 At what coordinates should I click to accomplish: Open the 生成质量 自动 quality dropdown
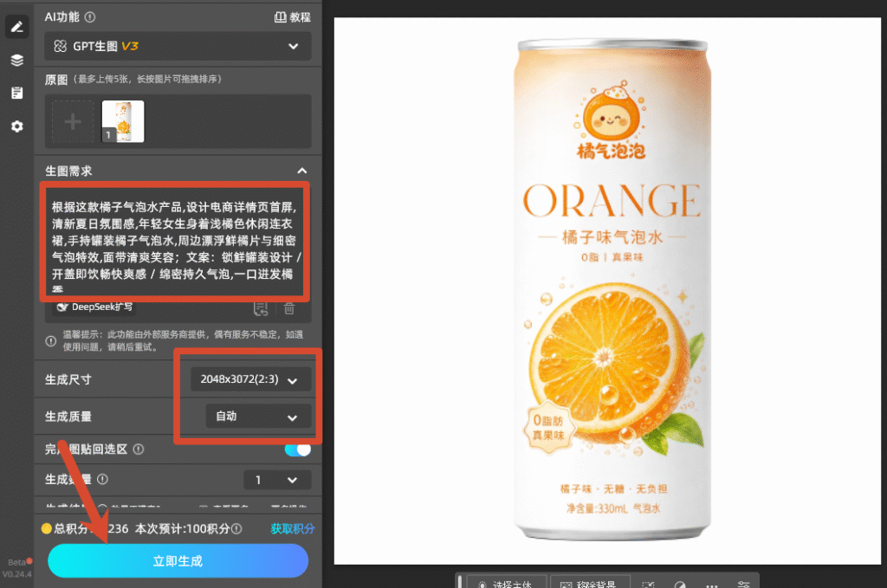pos(258,417)
